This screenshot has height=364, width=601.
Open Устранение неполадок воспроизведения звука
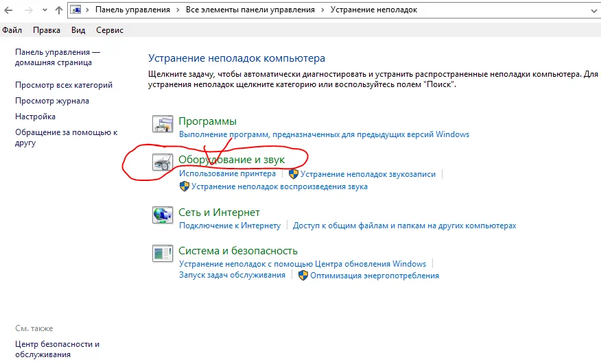[279, 186]
